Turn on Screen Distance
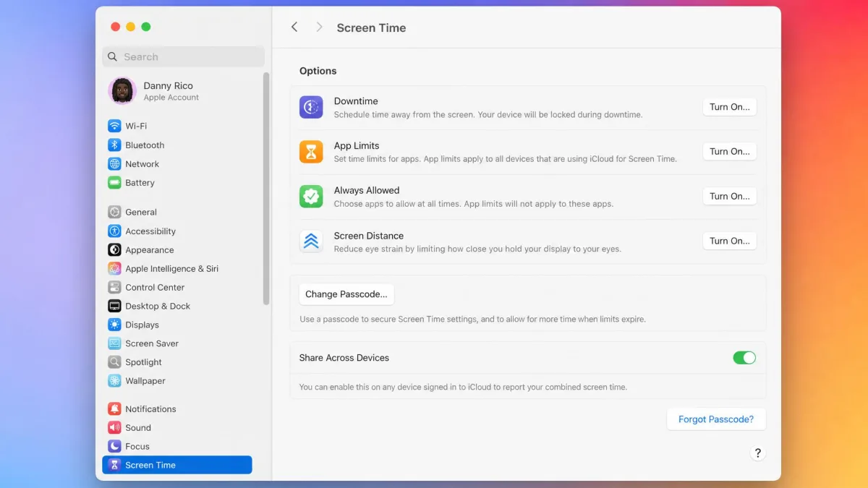The image size is (868, 488). pyautogui.click(x=729, y=241)
